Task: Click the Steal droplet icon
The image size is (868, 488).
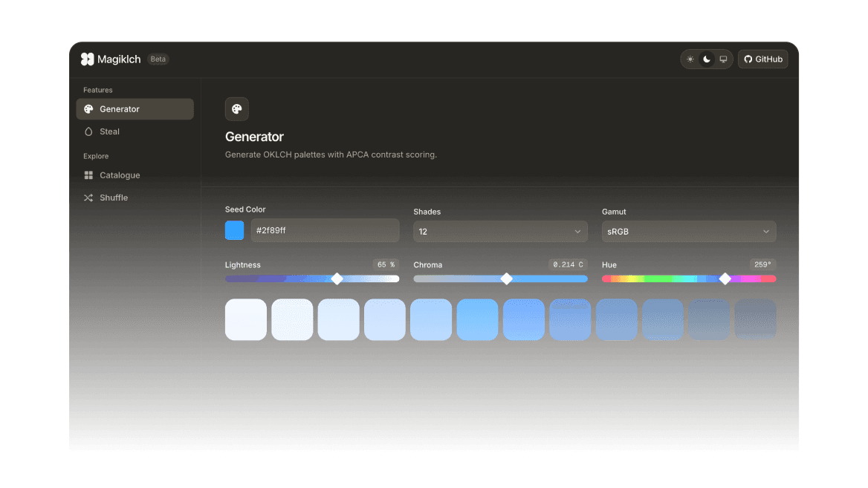Action: [90, 131]
